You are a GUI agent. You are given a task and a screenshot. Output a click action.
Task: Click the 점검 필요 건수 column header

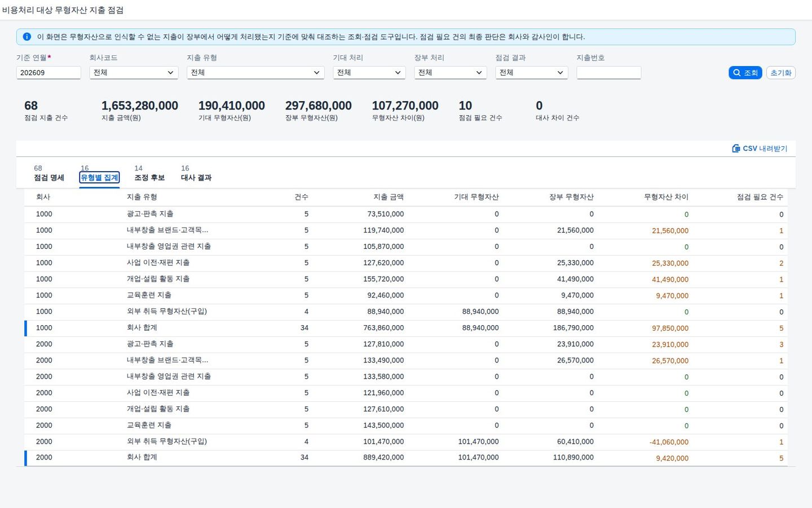click(760, 197)
